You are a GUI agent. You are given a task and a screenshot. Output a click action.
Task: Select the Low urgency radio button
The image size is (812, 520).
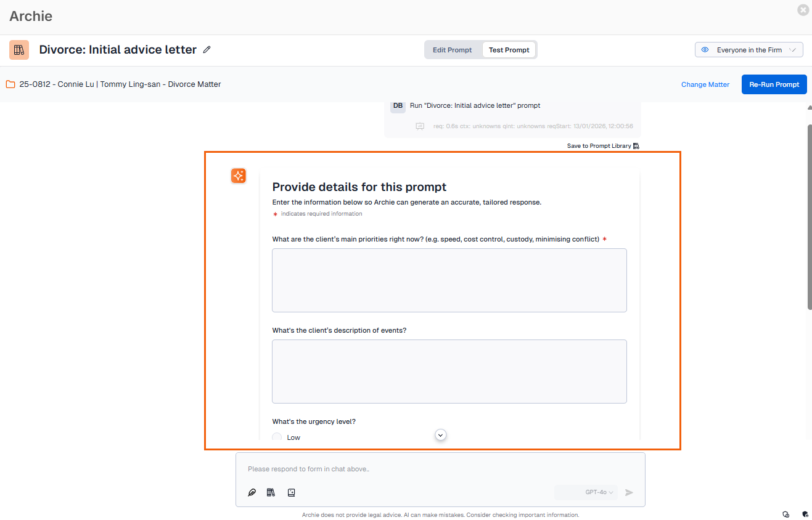(277, 437)
